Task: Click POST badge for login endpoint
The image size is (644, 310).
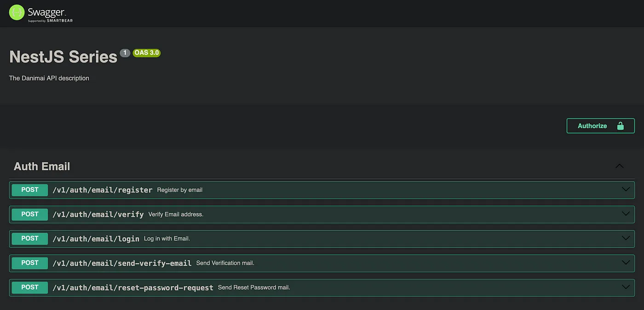Action: coord(30,239)
